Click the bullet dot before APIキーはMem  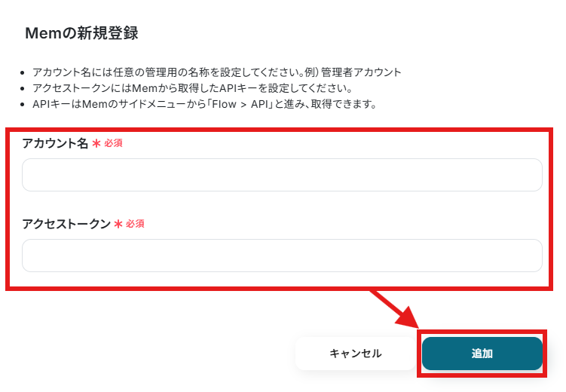[x=23, y=105]
